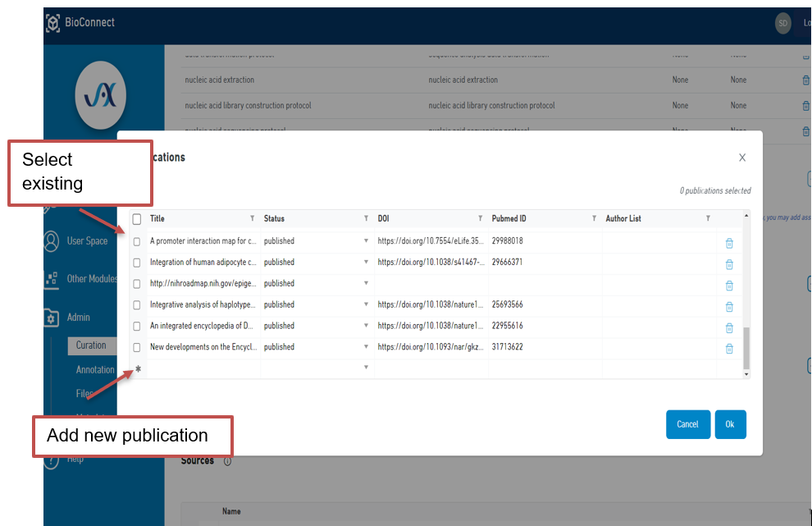The height and width of the screenshot is (526, 812).
Task: Select all publications via the header checkbox
Action: 135,218
